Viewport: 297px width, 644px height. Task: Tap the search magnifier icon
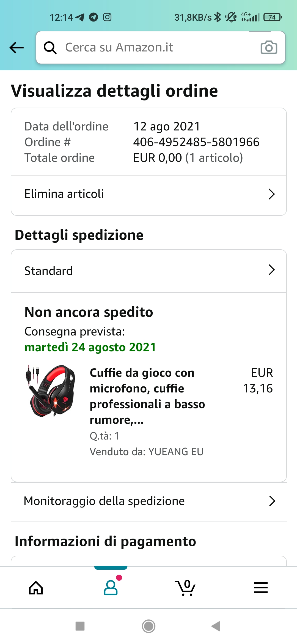pyautogui.click(x=50, y=48)
